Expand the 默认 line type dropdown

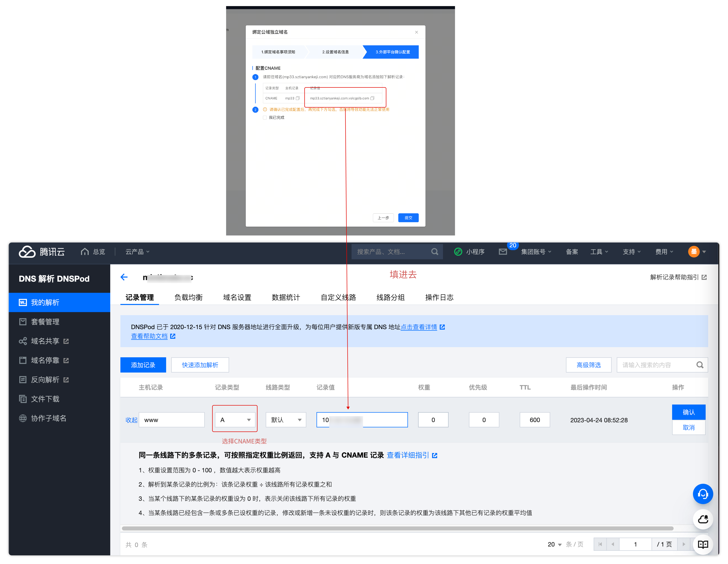pos(286,420)
